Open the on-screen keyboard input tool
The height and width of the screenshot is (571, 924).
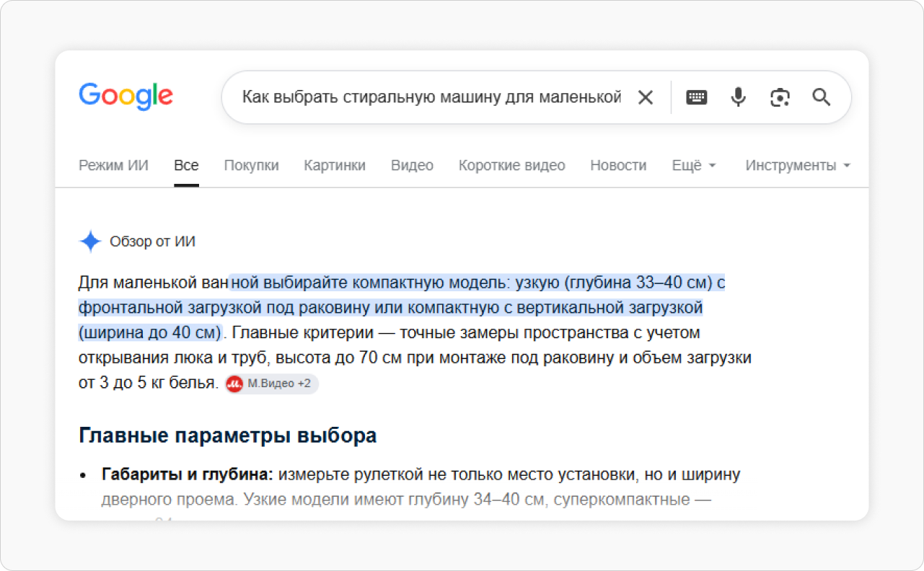[x=697, y=97]
